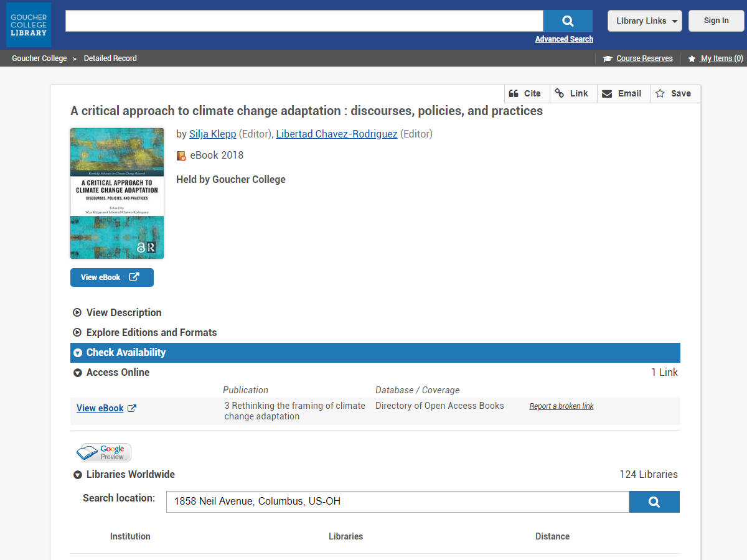Open My Items list
Viewport: 747px width, 560px height.
pos(721,58)
